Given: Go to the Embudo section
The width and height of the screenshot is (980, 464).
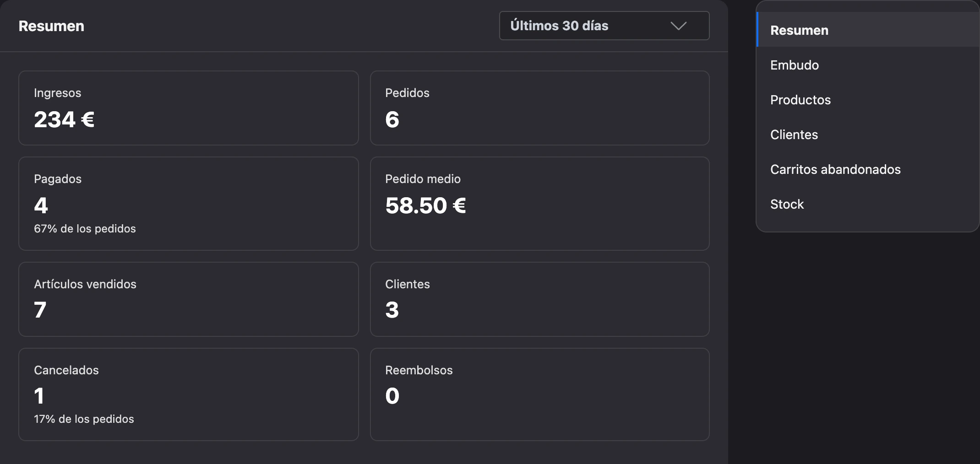Looking at the screenshot, I should coord(867,65).
